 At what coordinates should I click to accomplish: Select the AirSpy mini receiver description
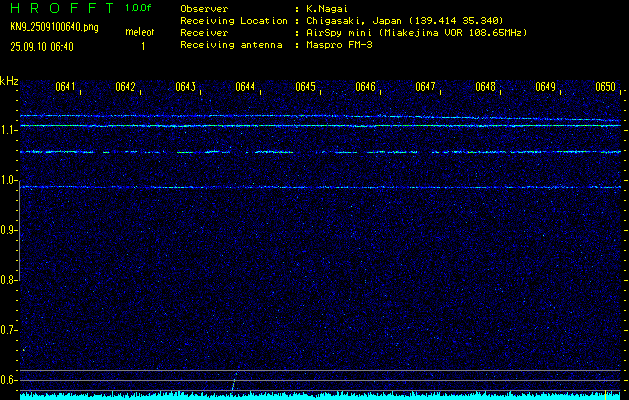click(x=417, y=32)
